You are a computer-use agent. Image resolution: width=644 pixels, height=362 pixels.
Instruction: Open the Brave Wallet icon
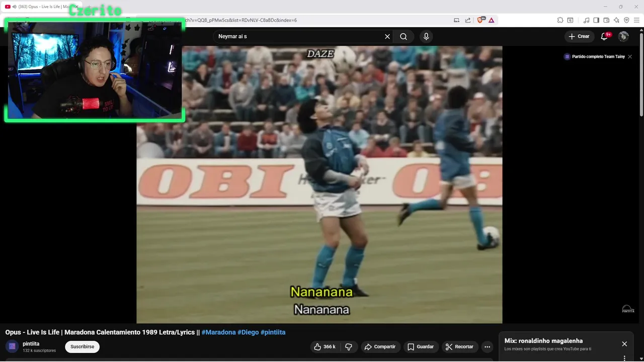pyautogui.click(x=606, y=20)
